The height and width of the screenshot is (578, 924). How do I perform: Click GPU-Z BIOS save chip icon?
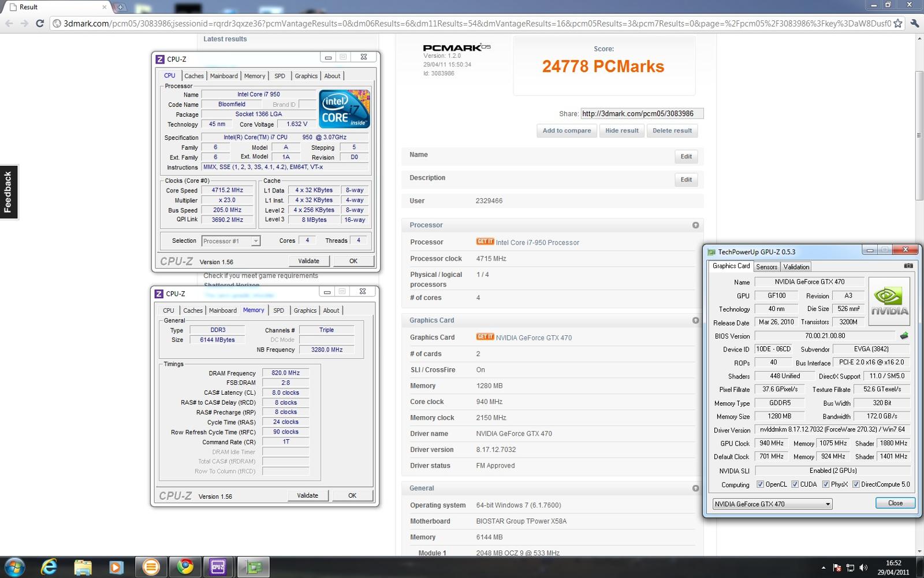tap(904, 336)
